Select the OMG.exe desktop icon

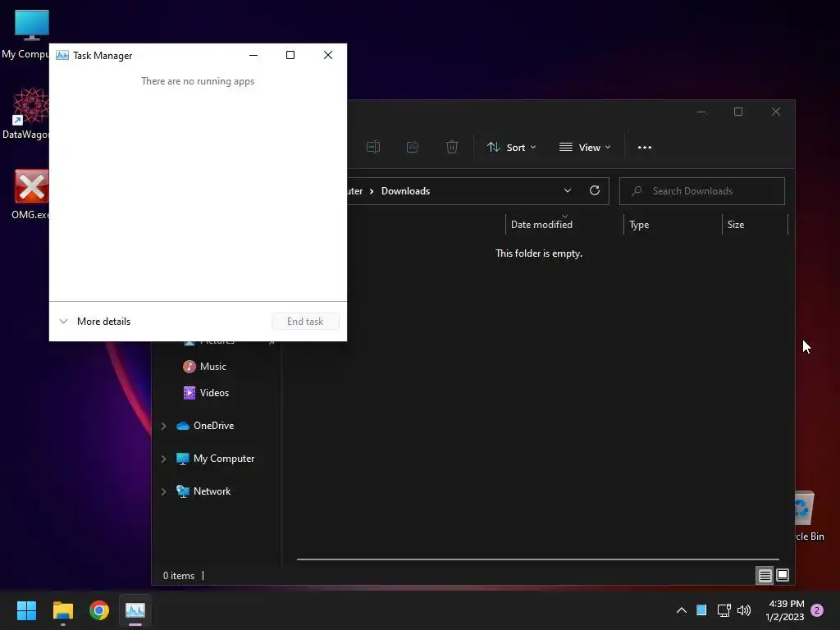click(30, 194)
